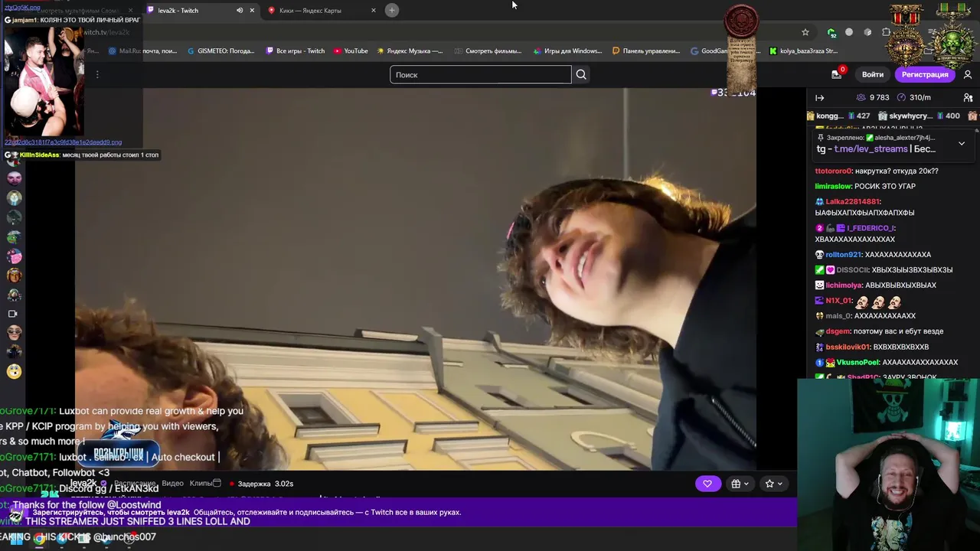Open the Twitch Prime loot crown icon
980x551 pixels.
coord(837,74)
